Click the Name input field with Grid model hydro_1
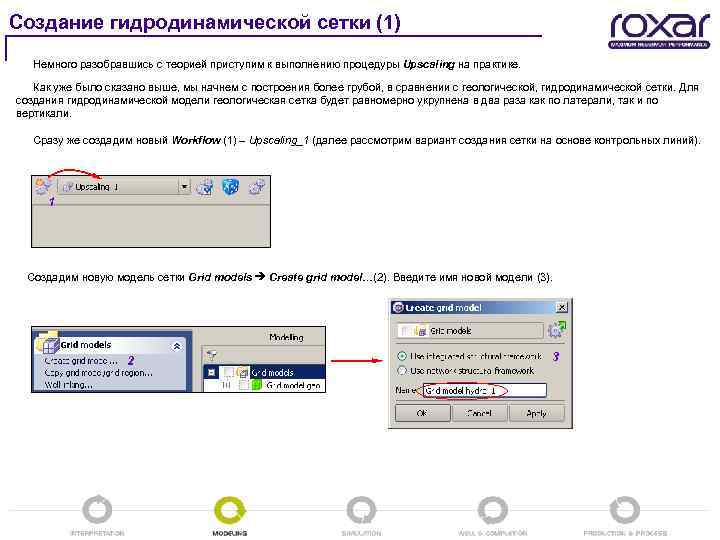This screenshot has height=540, width=720. (x=484, y=390)
